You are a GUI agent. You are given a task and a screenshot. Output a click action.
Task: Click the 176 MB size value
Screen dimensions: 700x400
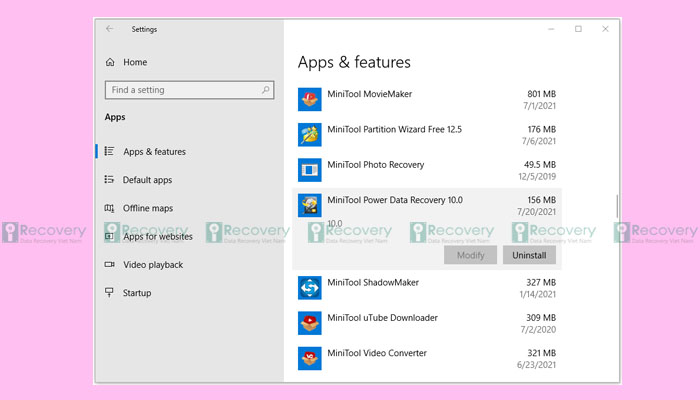pos(542,129)
